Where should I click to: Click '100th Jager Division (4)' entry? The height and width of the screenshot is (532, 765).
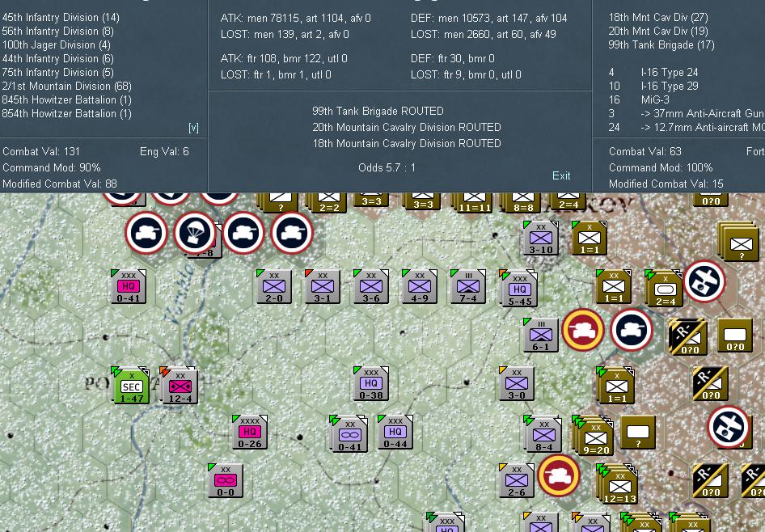pos(56,44)
